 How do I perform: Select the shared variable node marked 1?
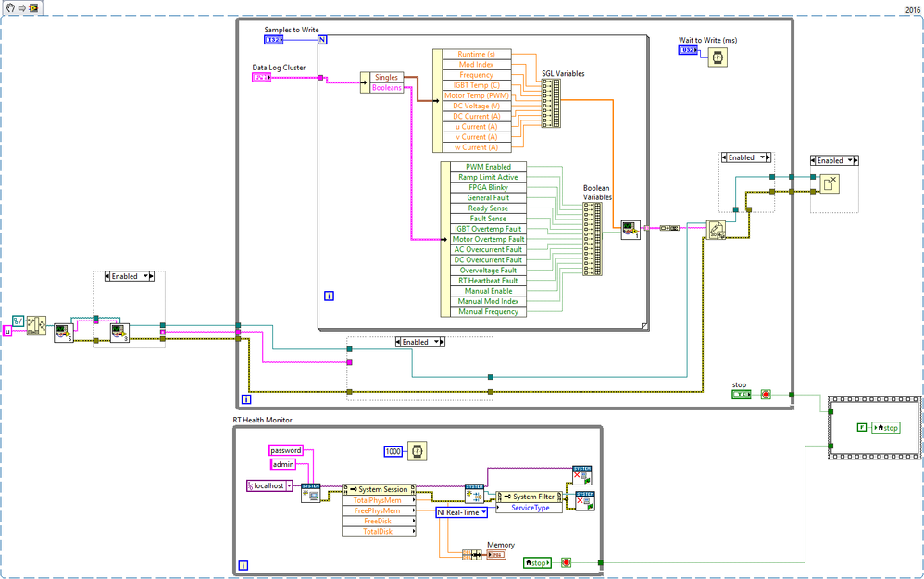coord(631,230)
